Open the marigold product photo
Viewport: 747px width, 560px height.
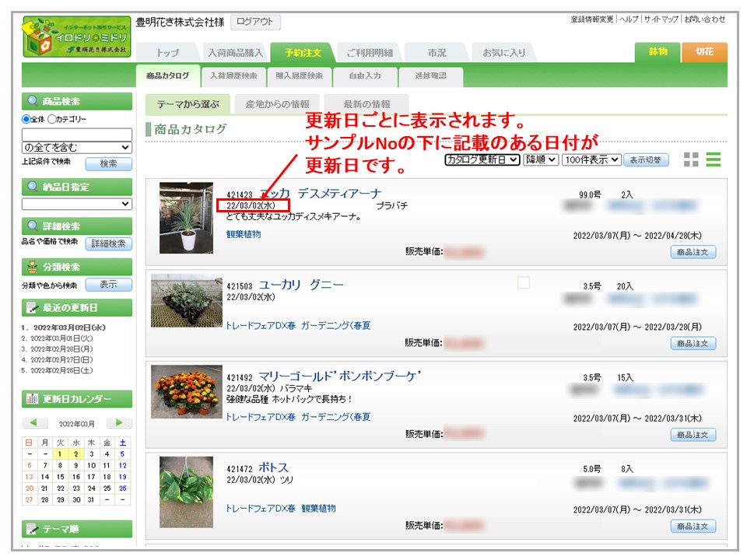pyautogui.click(x=186, y=390)
